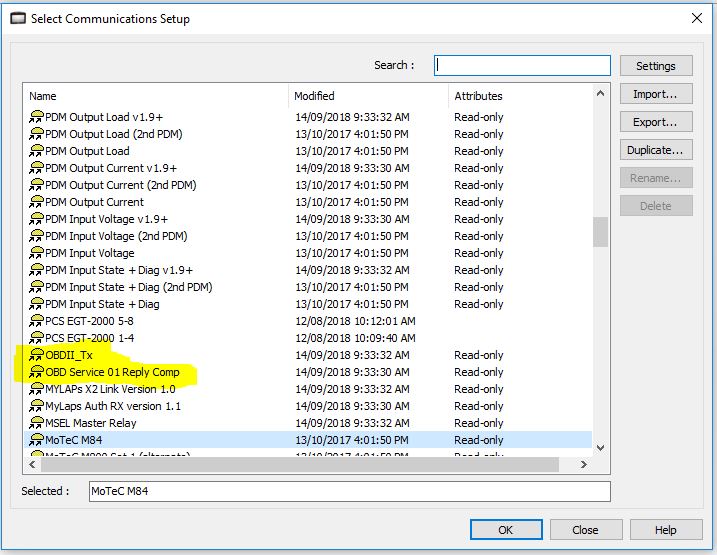This screenshot has height=555, width=717.
Task: Click the icon beside MYLAPs X2 Link Version 1.0
Action: 37,389
